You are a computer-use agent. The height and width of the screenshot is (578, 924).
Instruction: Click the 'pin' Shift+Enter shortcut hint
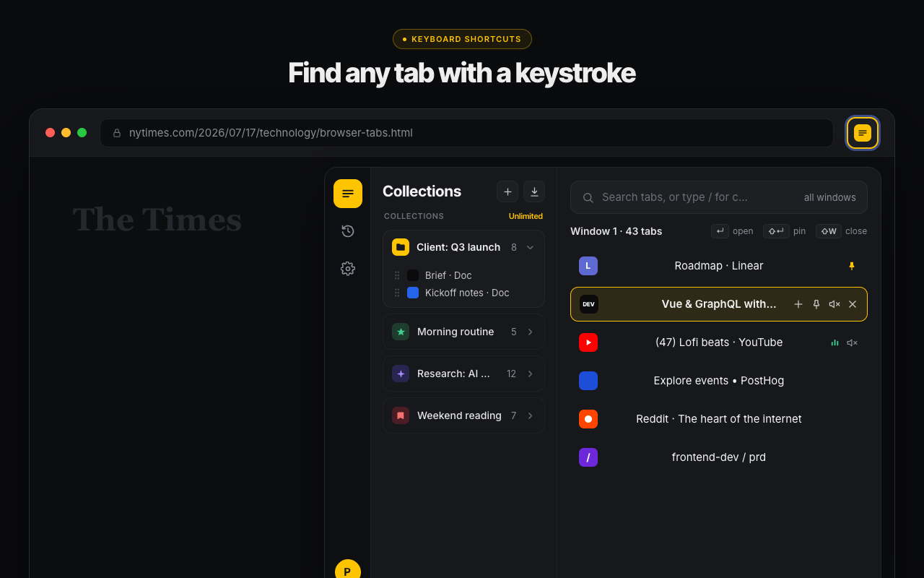pos(785,231)
